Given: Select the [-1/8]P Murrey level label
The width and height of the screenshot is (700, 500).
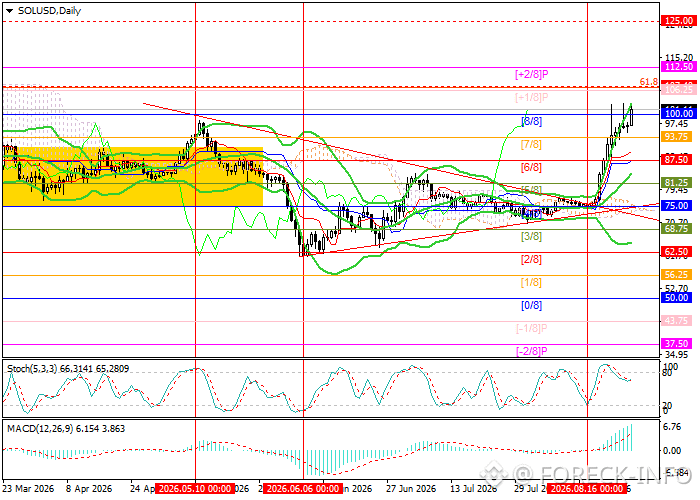Looking at the screenshot, I should coord(531,329).
